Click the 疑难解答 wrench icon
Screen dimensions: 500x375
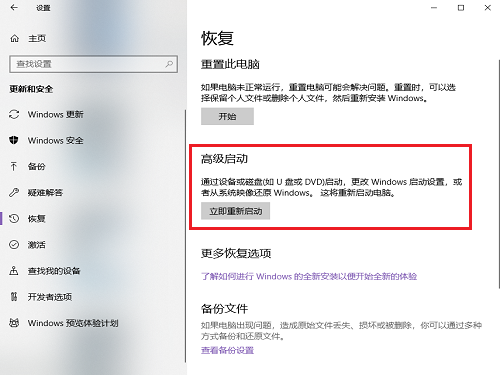[x=14, y=192]
